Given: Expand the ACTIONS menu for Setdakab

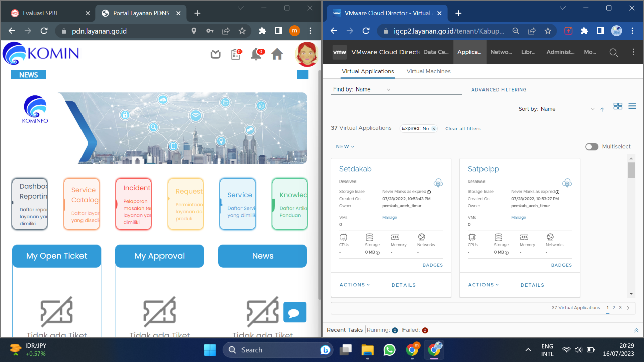Looking at the screenshot, I should (355, 285).
